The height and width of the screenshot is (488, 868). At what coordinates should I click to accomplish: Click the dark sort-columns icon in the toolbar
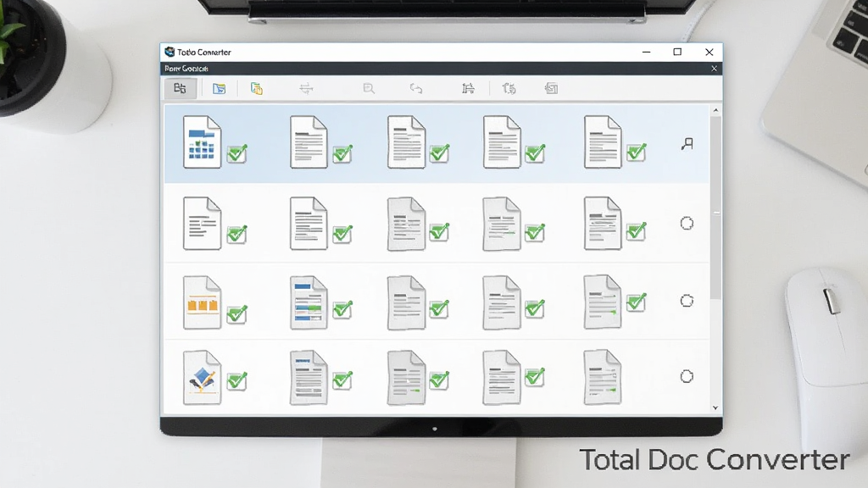point(468,88)
